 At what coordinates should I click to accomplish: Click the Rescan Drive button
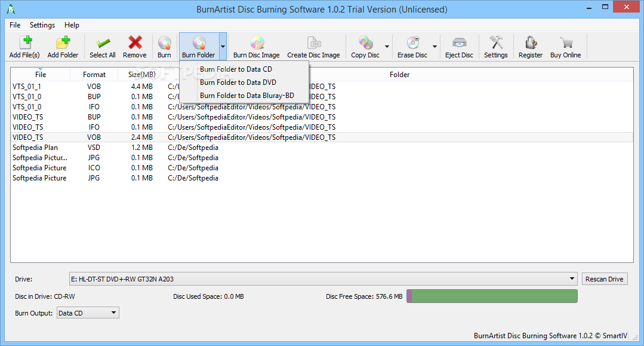(x=605, y=279)
